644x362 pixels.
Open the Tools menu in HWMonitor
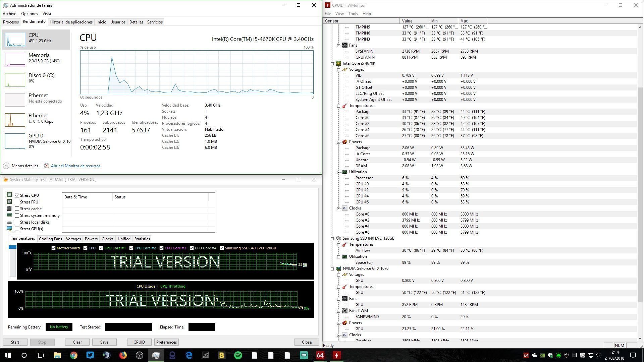click(353, 14)
